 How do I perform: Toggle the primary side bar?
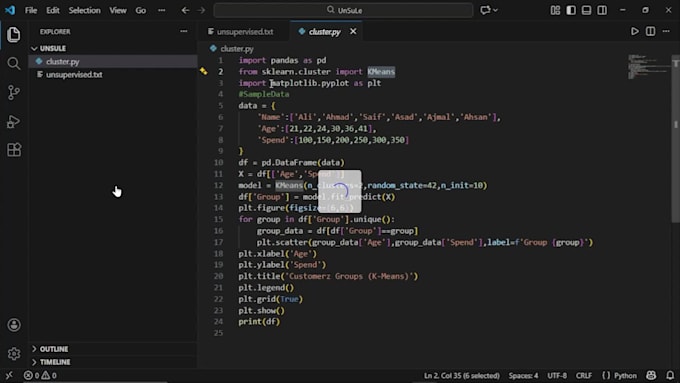click(x=571, y=10)
